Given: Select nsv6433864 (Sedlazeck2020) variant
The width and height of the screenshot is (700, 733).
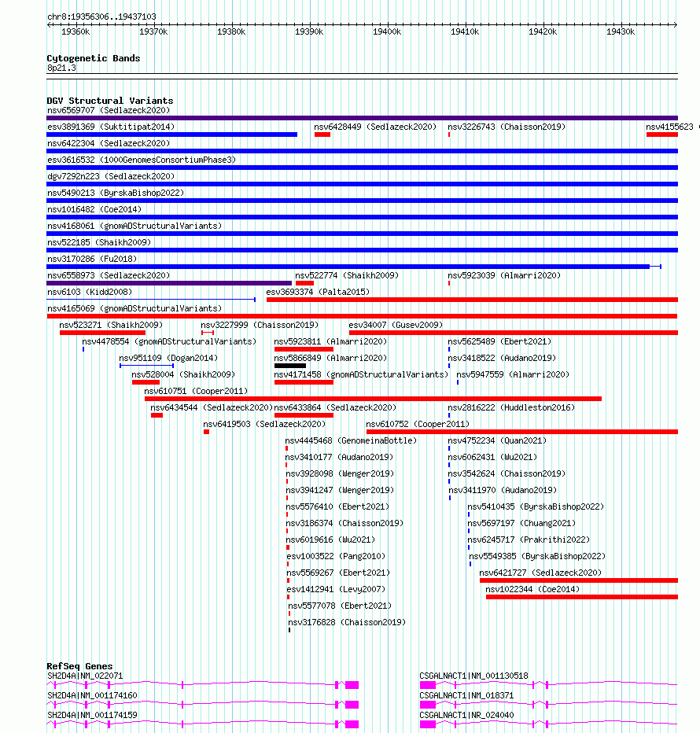Looking at the screenshot, I should coord(335,407).
